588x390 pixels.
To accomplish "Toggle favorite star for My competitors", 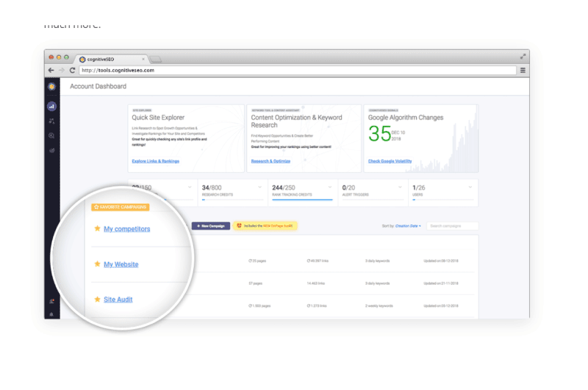I will coord(97,228).
